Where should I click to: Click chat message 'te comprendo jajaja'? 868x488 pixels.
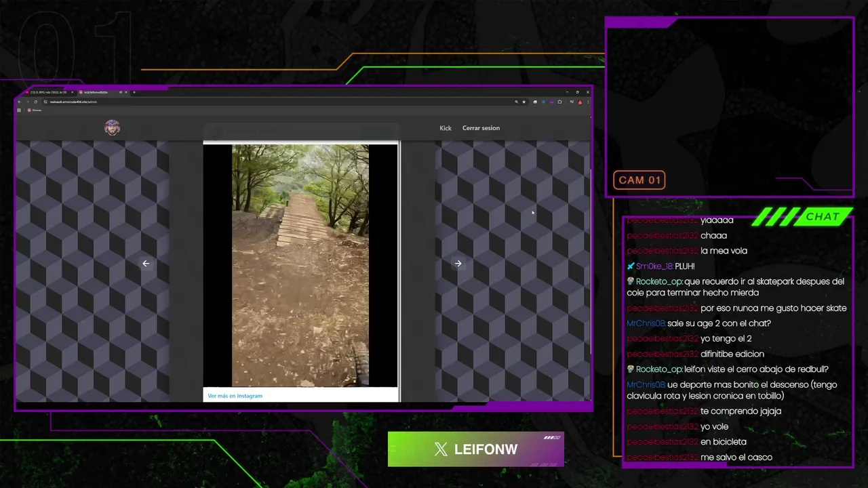704,411
